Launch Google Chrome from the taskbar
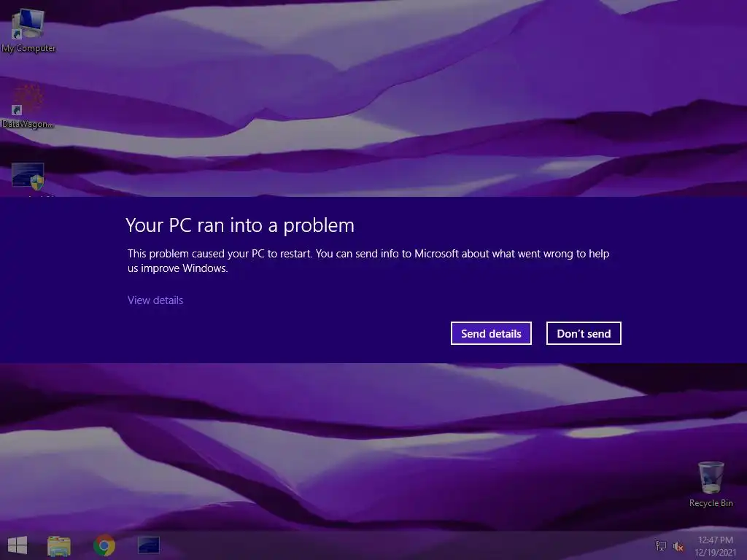 [104, 545]
